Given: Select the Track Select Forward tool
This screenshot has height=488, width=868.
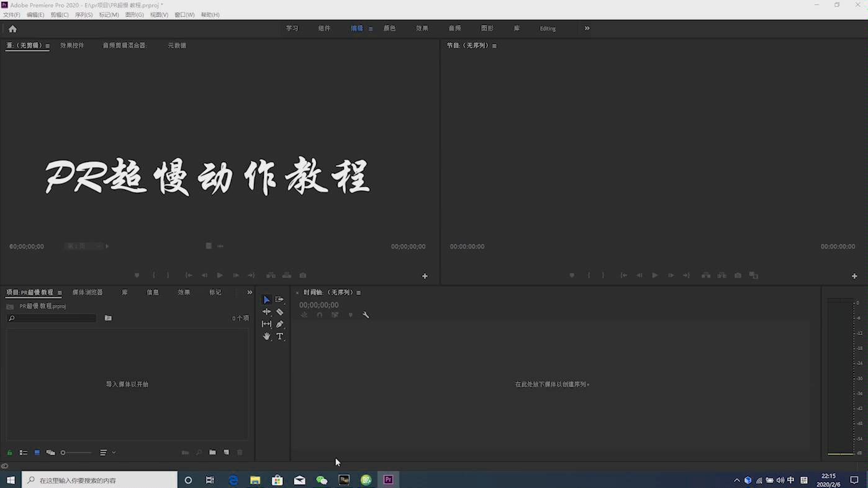Looking at the screenshot, I should click(x=279, y=299).
